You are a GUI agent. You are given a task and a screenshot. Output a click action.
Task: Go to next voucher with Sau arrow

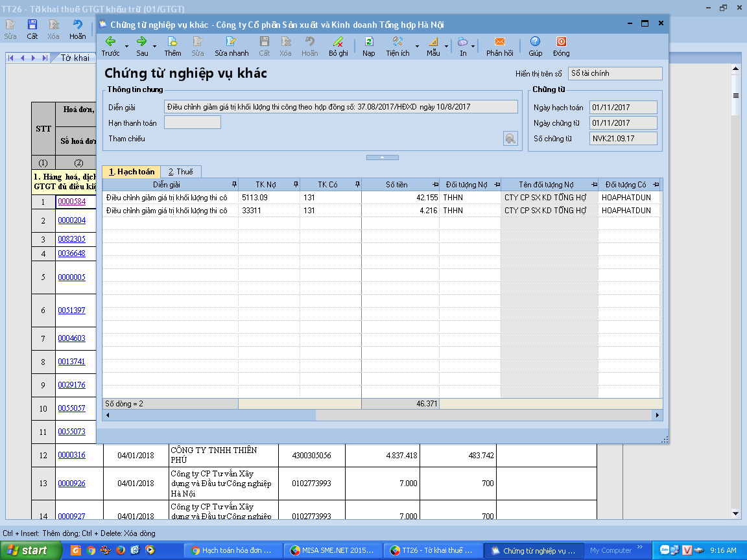click(142, 46)
